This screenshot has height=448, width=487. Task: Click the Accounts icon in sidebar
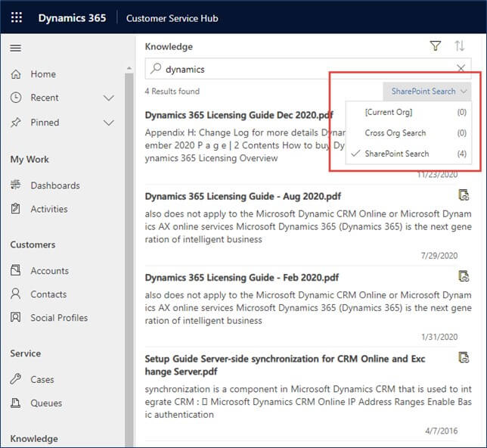click(16, 270)
